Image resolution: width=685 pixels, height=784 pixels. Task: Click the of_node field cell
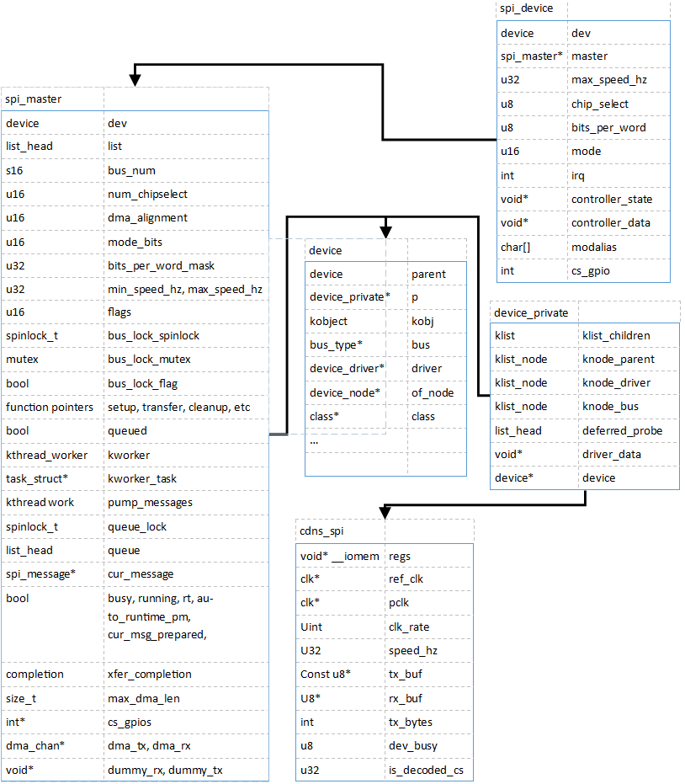(x=433, y=392)
